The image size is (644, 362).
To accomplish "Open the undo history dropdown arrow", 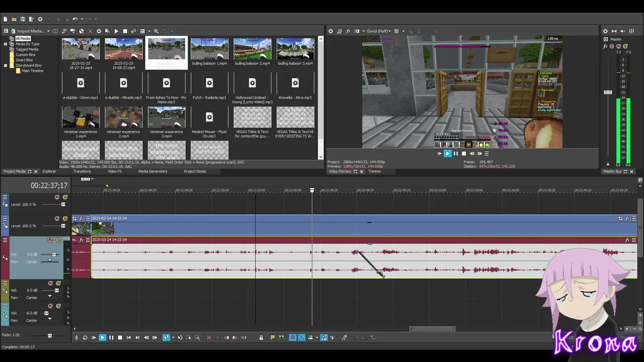I will pos(82,19).
